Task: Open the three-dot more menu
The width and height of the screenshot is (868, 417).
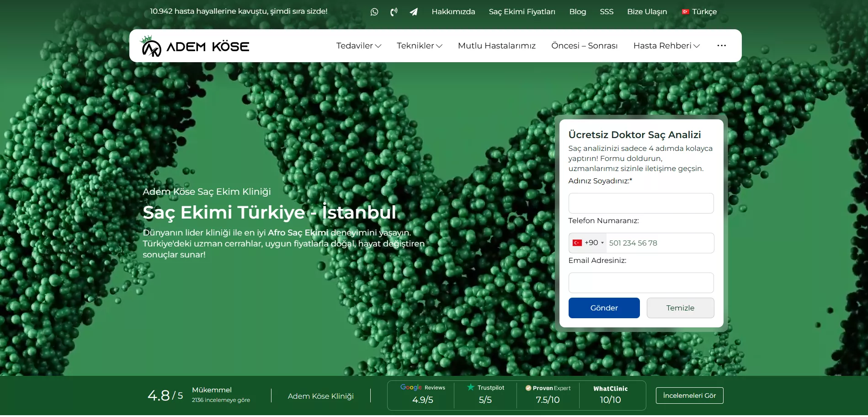Action: 721,46
